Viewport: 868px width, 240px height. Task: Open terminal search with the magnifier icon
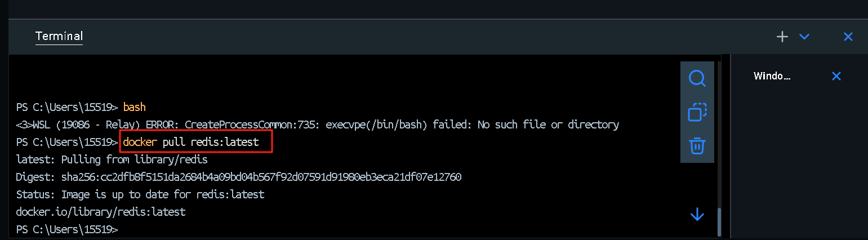pos(697,78)
